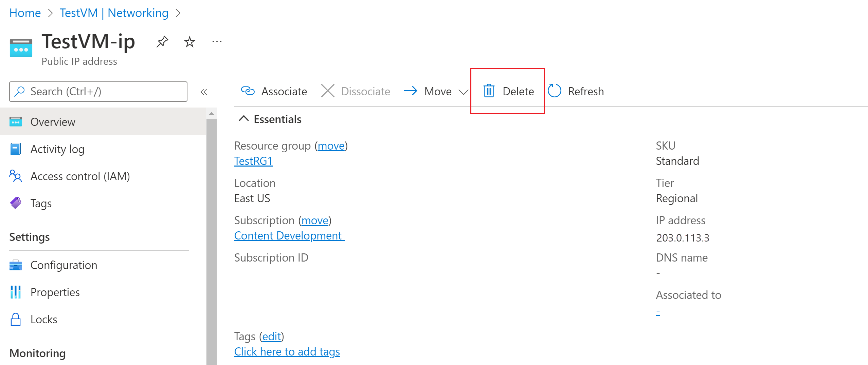Collapse the sidebar with double chevron
868x365 pixels.
point(204,92)
